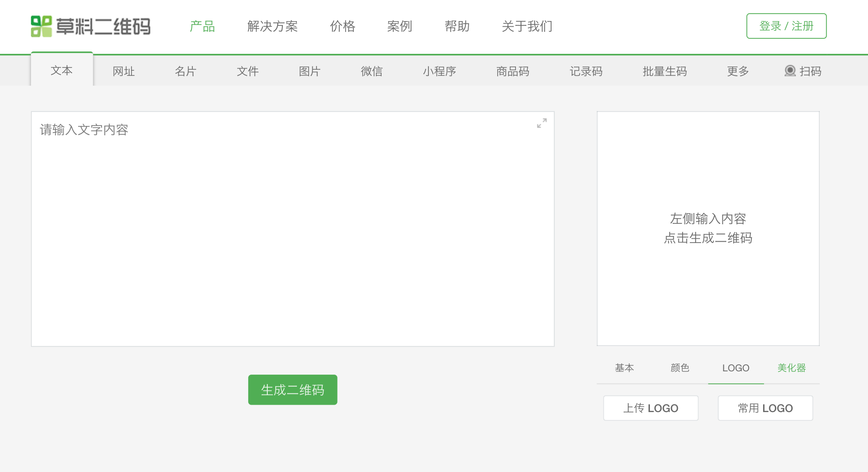Open the 美化器 link

click(x=792, y=368)
